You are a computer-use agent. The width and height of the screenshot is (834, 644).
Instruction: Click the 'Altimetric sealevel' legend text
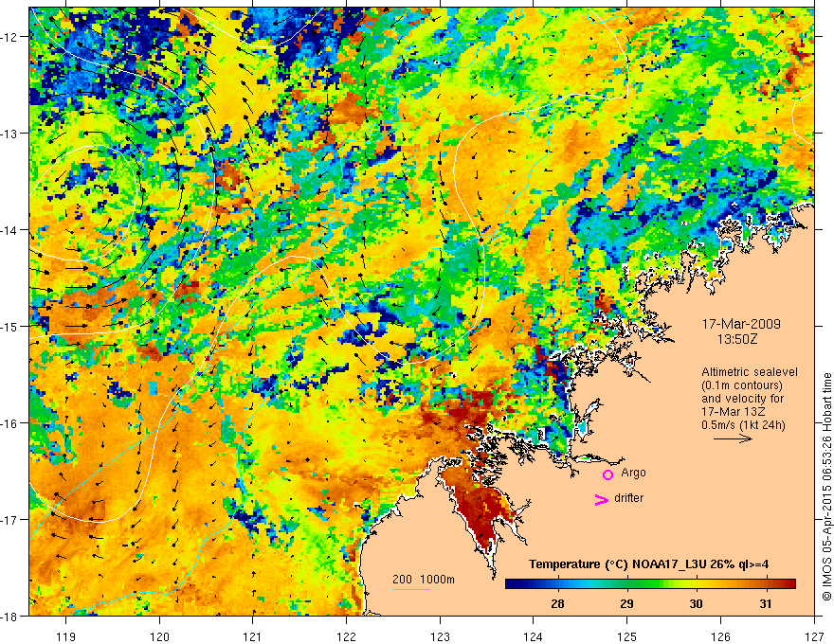tap(750, 372)
